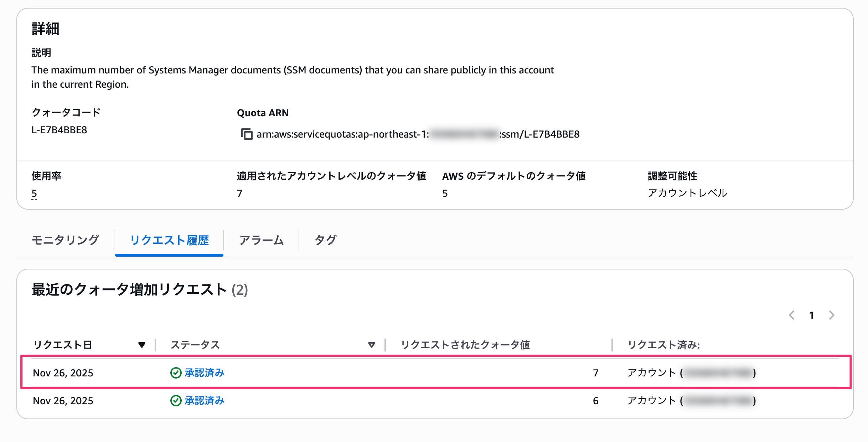Open the タグ tab
Screen dimensions: 868x442
[x=325, y=240]
